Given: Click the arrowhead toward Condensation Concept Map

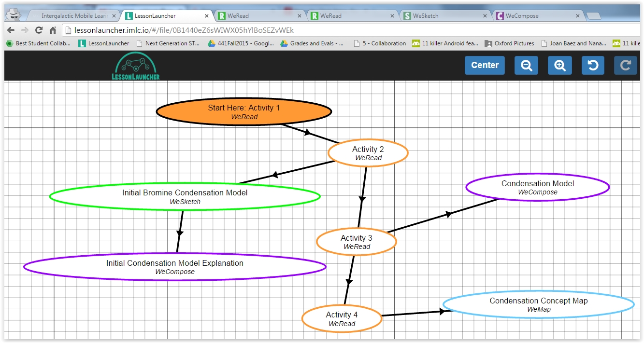Looking at the screenshot, I should click(x=442, y=312).
